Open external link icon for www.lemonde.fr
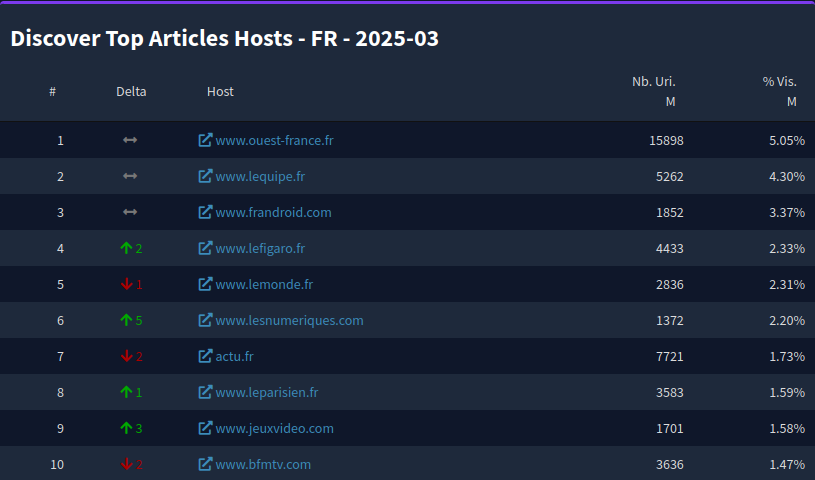 [205, 284]
